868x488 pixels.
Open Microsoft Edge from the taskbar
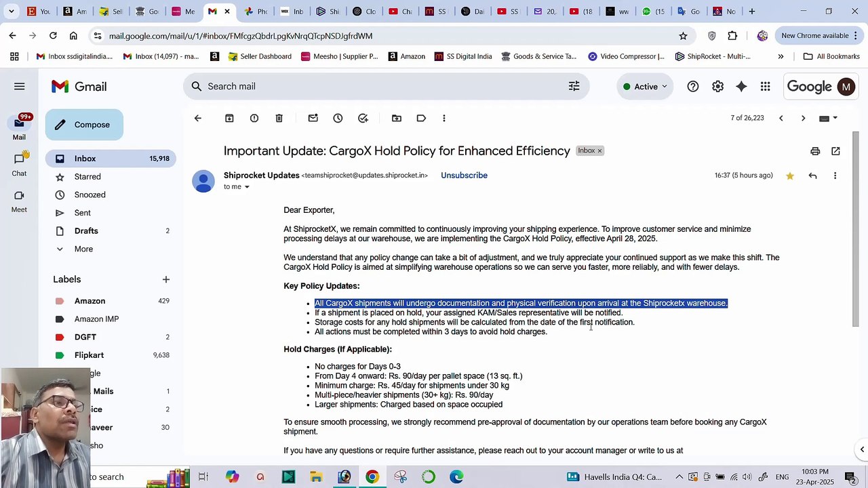click(456, 477)
